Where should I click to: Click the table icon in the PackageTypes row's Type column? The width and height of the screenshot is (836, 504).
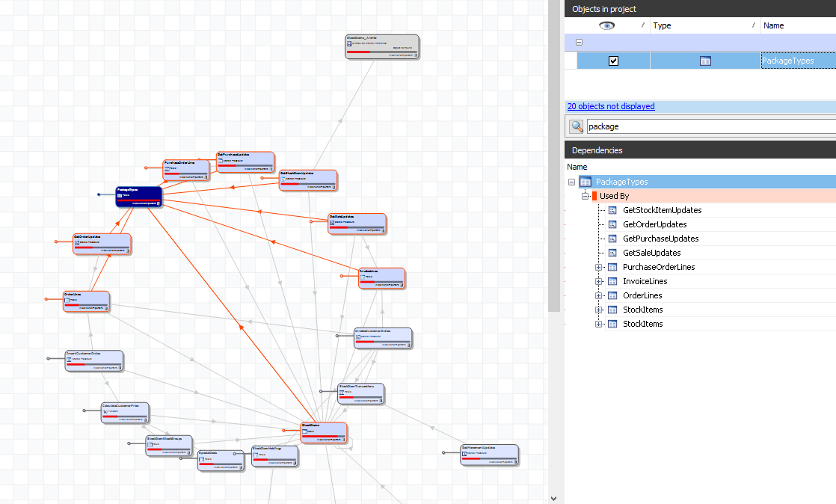704,61
